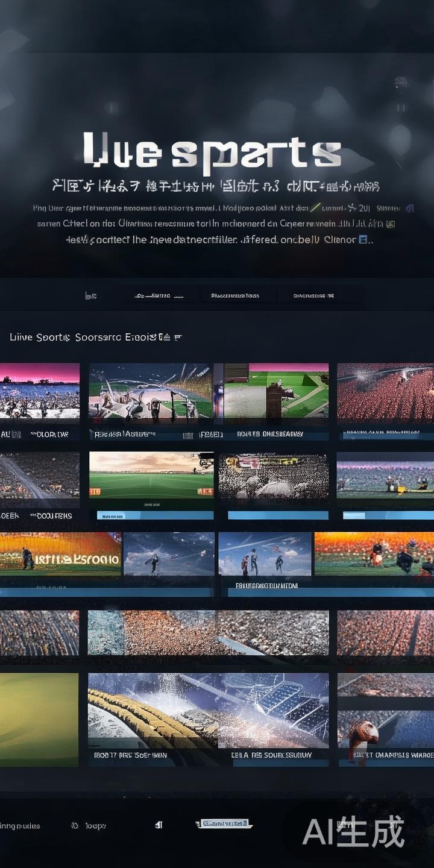Open the stadium-with-arch thumbnail in first row

[150, 391]
